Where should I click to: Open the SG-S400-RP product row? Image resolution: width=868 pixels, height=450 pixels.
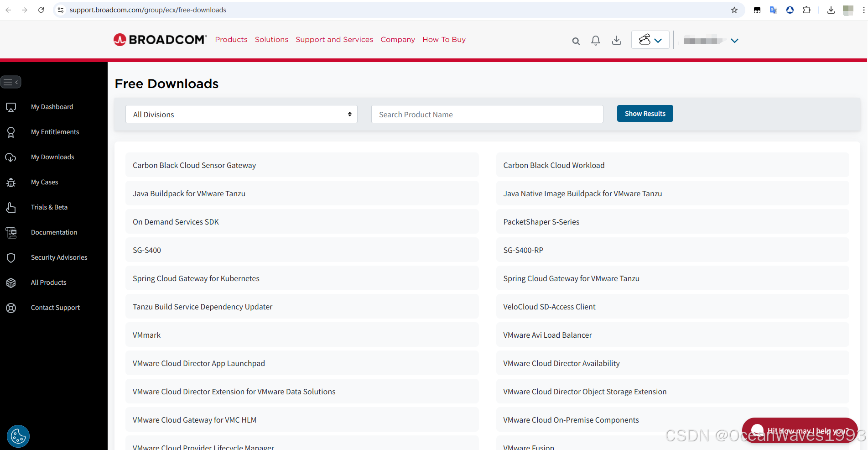(672, 250)
